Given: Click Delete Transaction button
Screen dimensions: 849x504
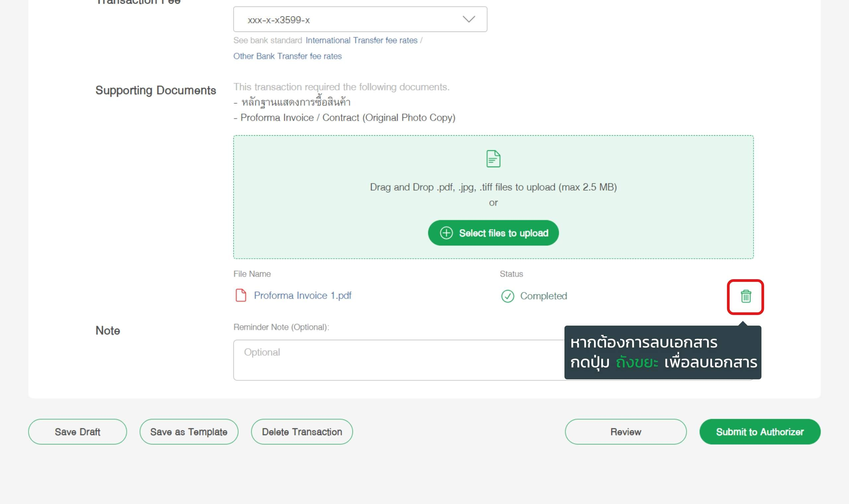Looking at the screenshot, I should 302,432.
